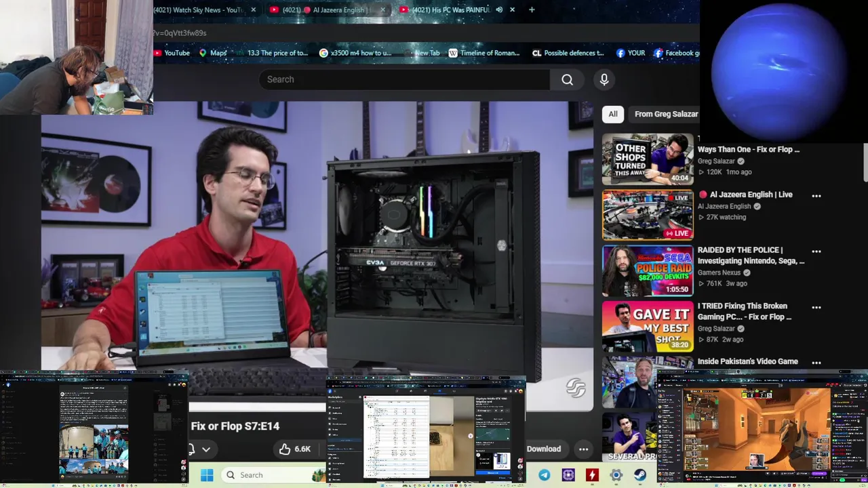Open the Windows Start menu

[x=207, y=475]
